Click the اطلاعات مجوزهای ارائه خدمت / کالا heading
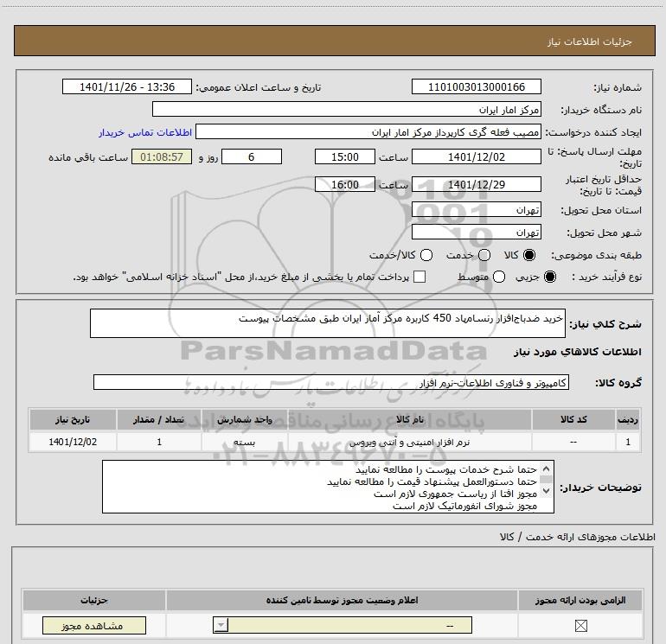The width and height of the screenshot is (666, 644). pos(577,537)
